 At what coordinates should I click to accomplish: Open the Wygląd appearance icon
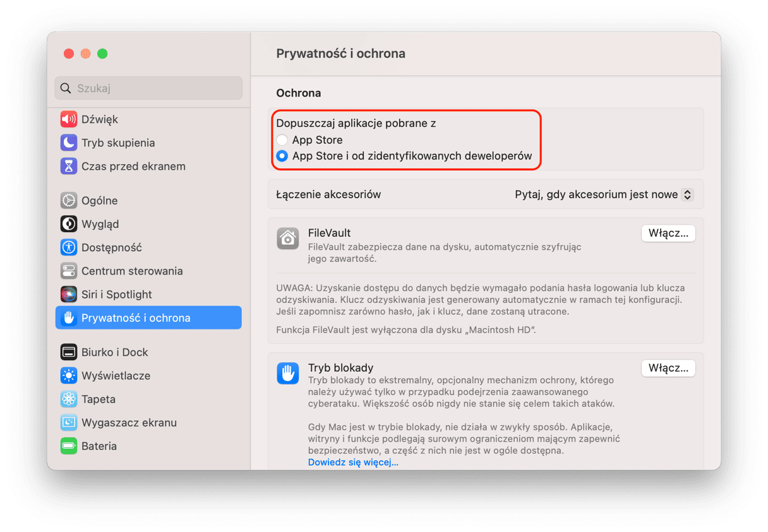(68, 224)
